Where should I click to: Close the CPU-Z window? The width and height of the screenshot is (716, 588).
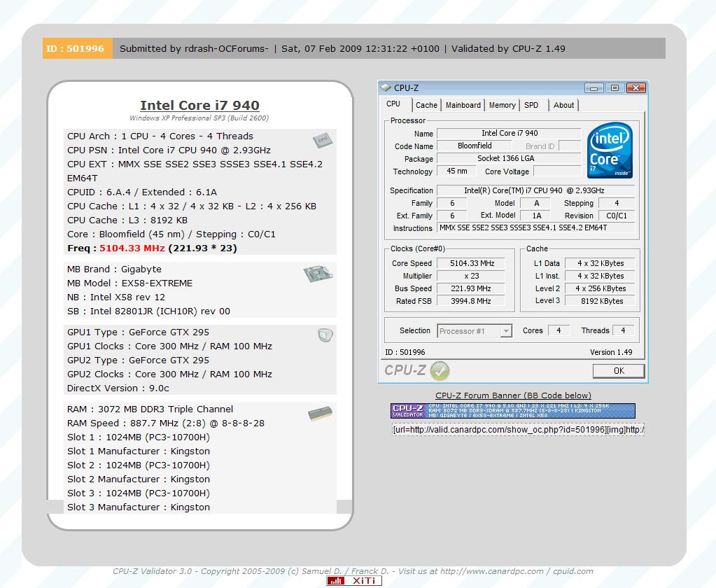636,87
